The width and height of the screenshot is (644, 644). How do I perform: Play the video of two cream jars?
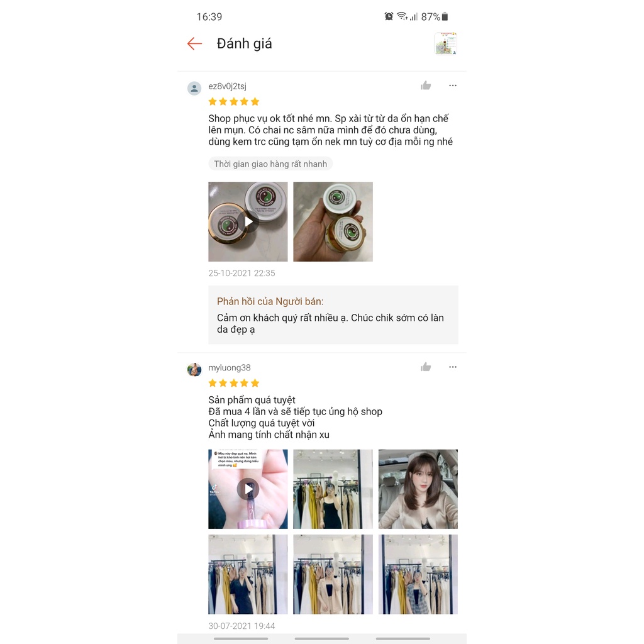click(x=248, y=222)
